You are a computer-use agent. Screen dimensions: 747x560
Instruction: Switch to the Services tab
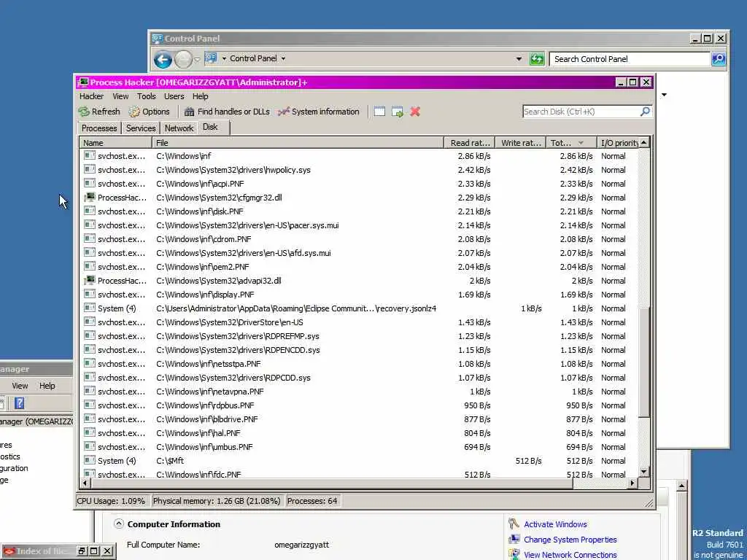click(x=141, y=128)
